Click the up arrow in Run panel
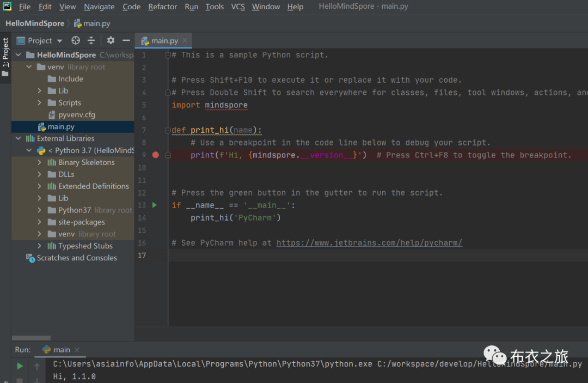588x383 pixels. click(x=37, y=366)
